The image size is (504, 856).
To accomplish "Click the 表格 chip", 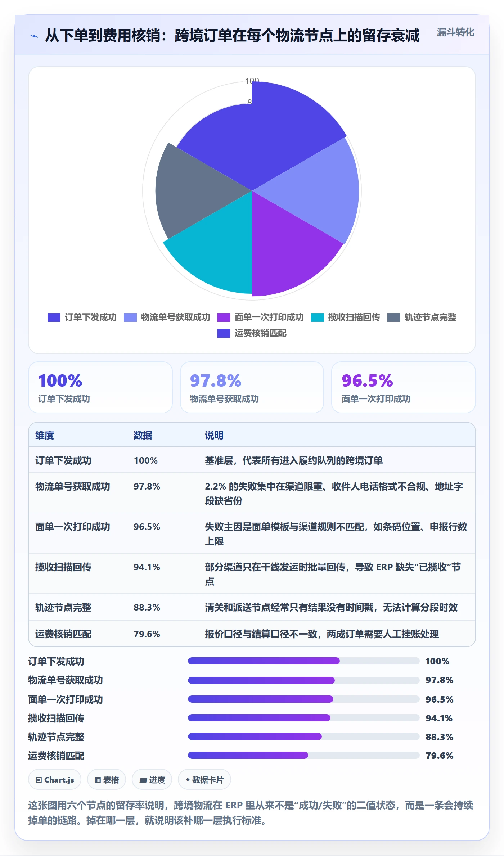I will click(x=107, y=780).
